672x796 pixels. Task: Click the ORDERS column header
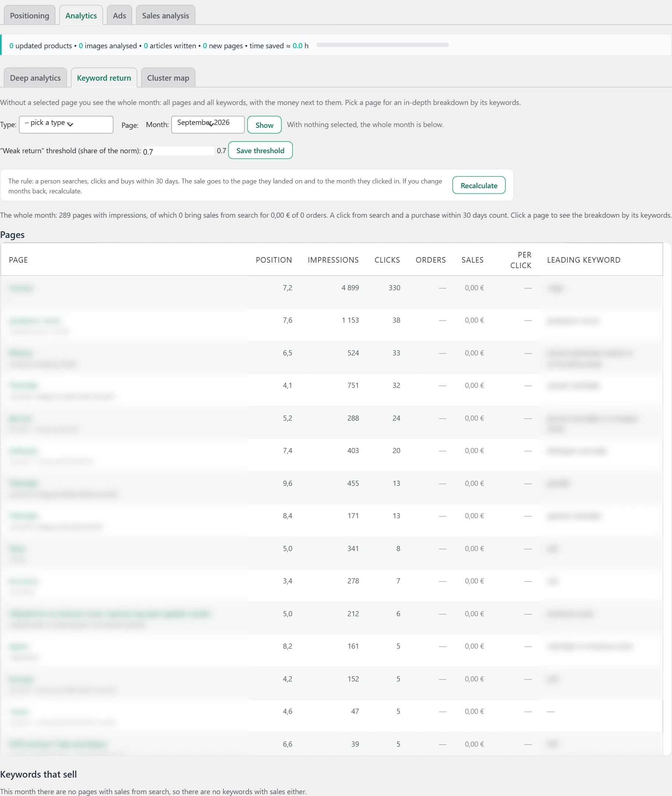coord(430,260)
